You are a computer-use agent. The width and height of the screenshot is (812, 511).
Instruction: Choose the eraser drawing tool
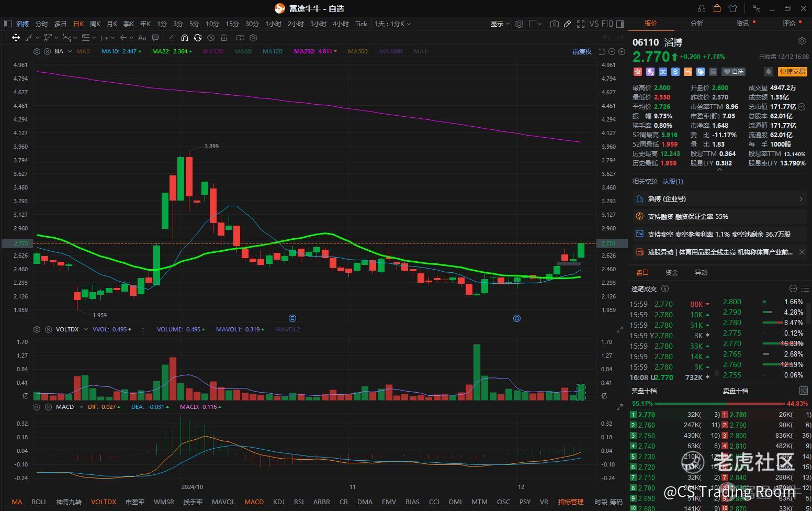[x=171, y=38]
